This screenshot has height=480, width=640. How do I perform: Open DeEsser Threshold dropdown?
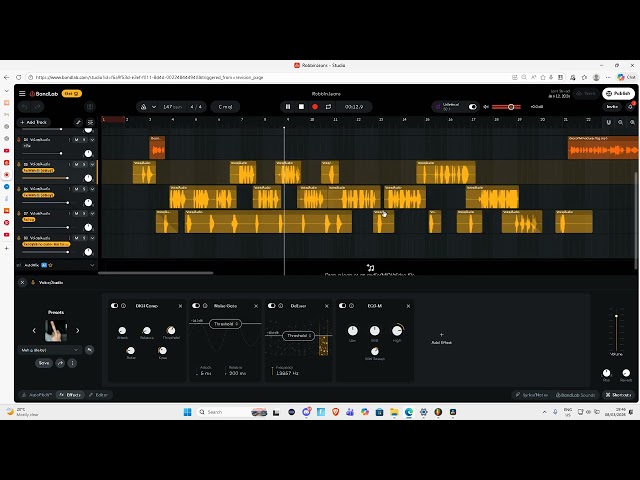[x=299, y=336]
